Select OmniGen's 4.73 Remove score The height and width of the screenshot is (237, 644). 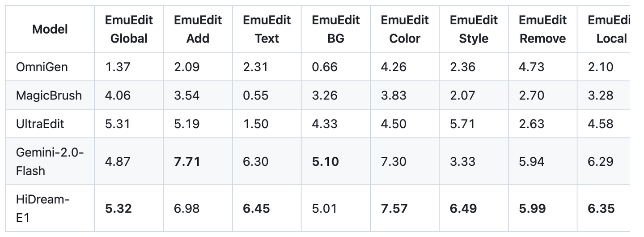pyautogui.click(x=532, y=67)
